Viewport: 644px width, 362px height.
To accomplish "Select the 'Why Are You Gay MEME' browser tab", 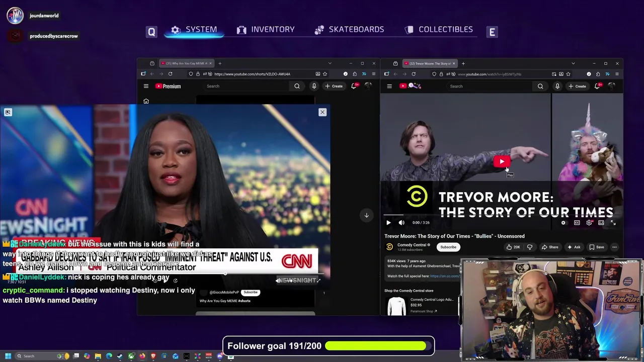I will click(186, 63).
